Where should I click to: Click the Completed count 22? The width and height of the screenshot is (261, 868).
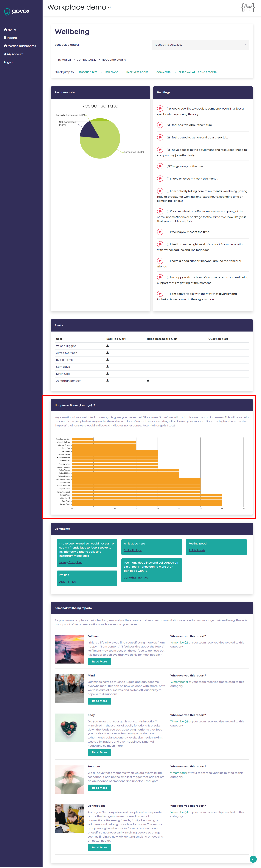click(95, 60)
